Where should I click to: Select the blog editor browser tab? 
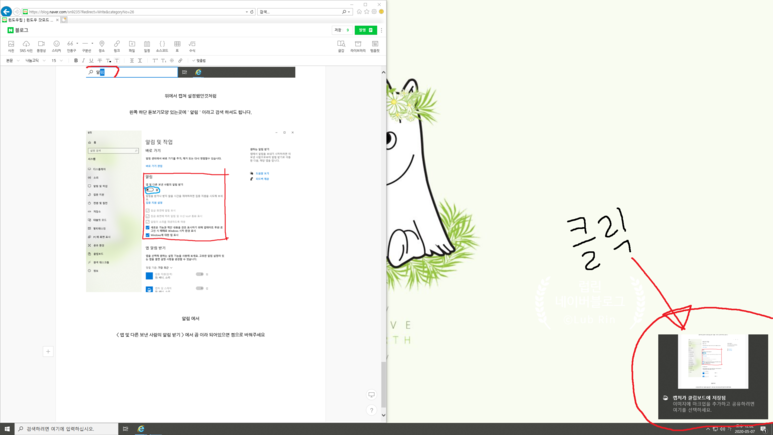tap(30, 20)
